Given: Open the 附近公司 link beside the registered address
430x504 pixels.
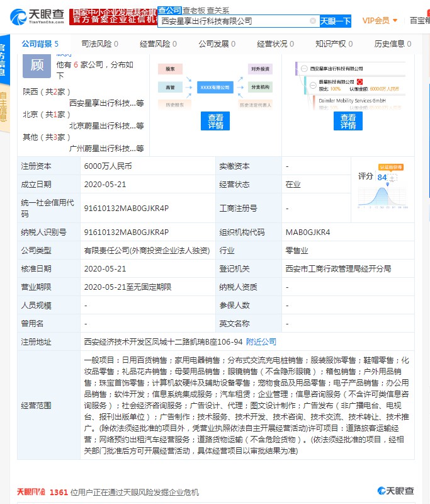Looking at the screenshot, I should click(261, 341).
